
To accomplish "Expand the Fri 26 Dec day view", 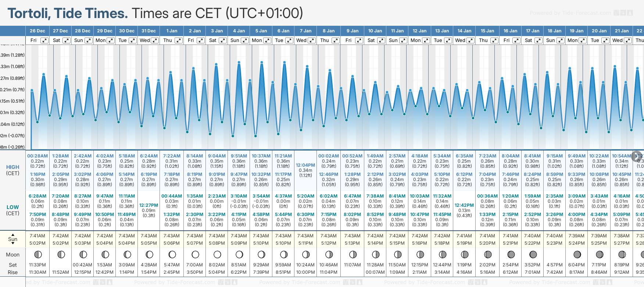I will tap(44, 40).
